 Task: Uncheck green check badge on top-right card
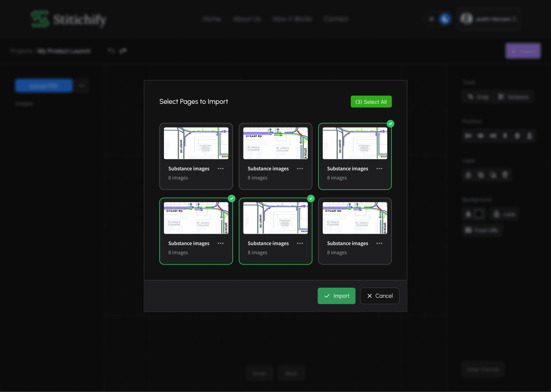(x=390, y=124)
